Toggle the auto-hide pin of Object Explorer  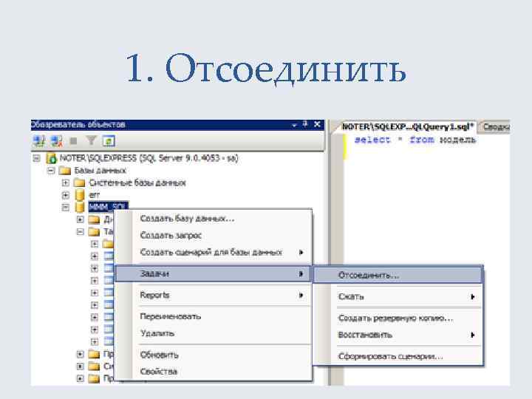[305, 124]
